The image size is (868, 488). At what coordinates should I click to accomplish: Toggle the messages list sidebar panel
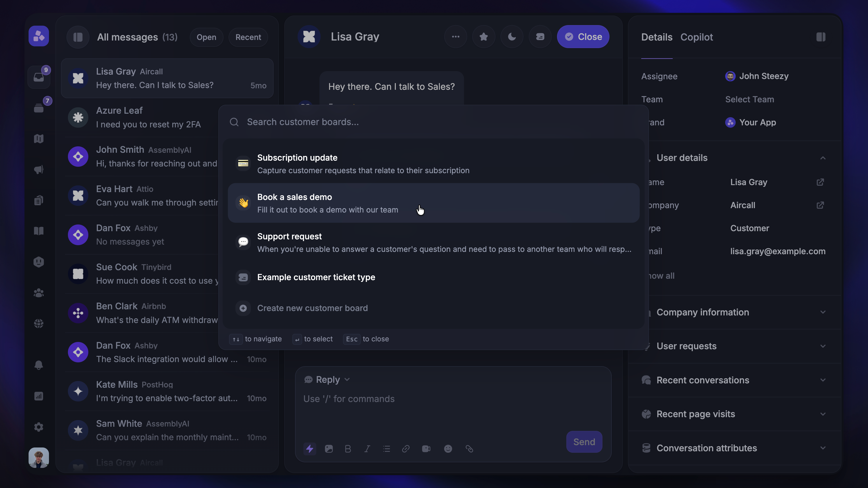tap(78, 37)
